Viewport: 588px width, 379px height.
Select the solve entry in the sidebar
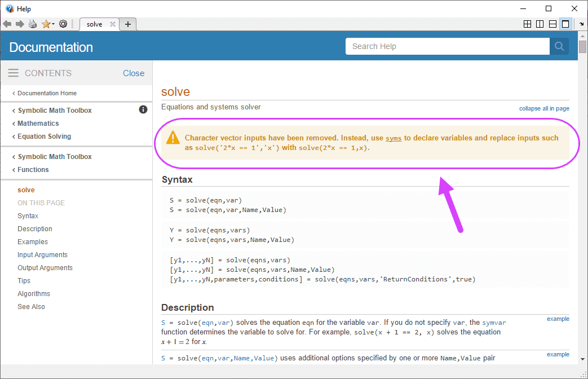tap(26, 190)
